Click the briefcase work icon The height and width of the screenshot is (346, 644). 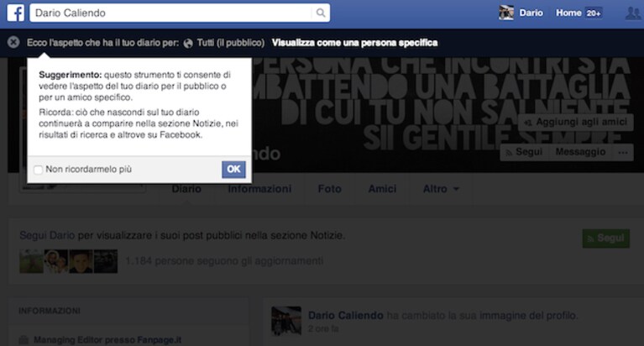[24, 340]
